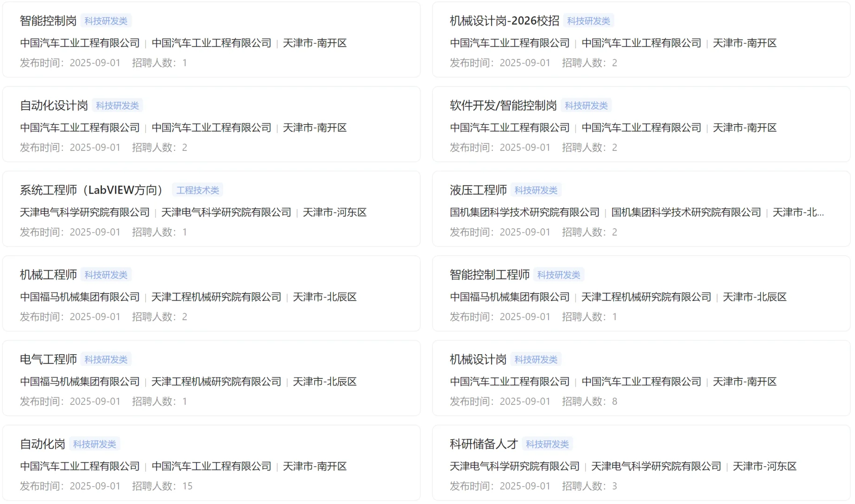Click 天津工程机械研究院有限公司 on the 机械工程师 card
Image resolution: width=855 pixels, height=504 pixels.
tap(216, 297)
